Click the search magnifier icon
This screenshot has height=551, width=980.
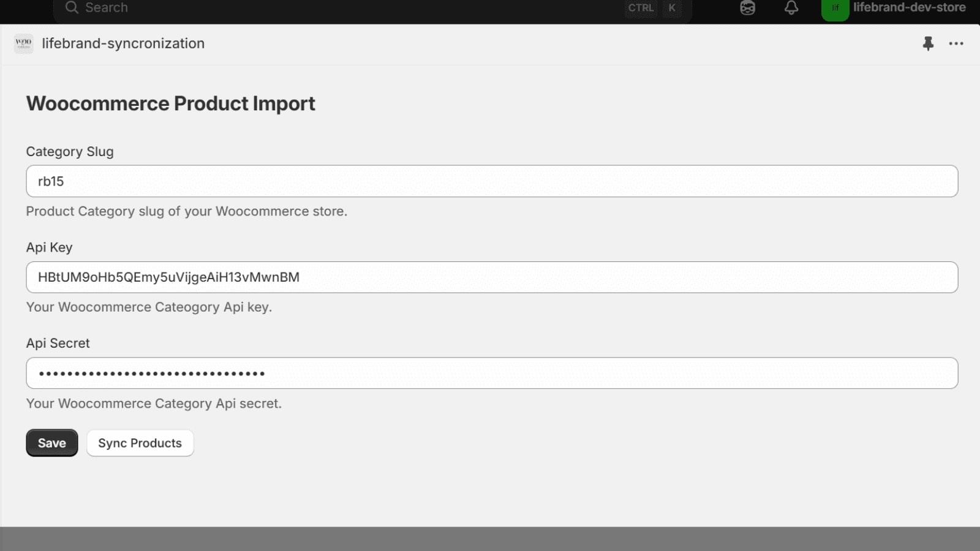pyautogui.click(x=72, y=7)
